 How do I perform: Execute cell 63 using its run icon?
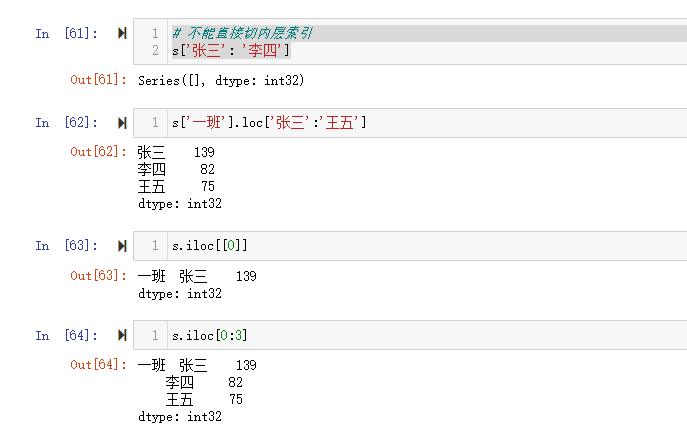tap(122, 245)
